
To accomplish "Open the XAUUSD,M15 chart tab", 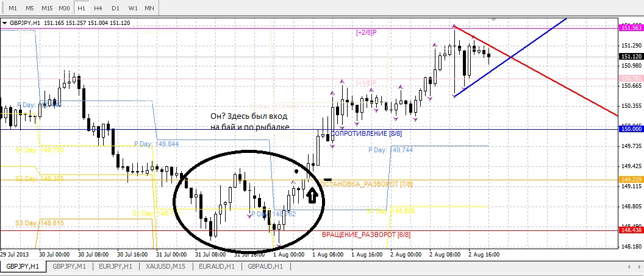I will (165, 266).
